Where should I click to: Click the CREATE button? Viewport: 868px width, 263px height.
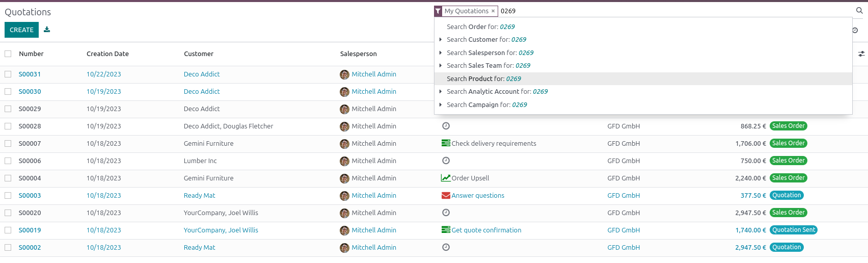[x=21, y=30]
